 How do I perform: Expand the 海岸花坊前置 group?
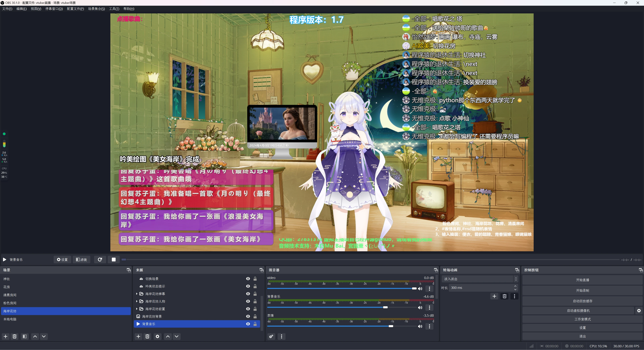click(x=137, y=309)
